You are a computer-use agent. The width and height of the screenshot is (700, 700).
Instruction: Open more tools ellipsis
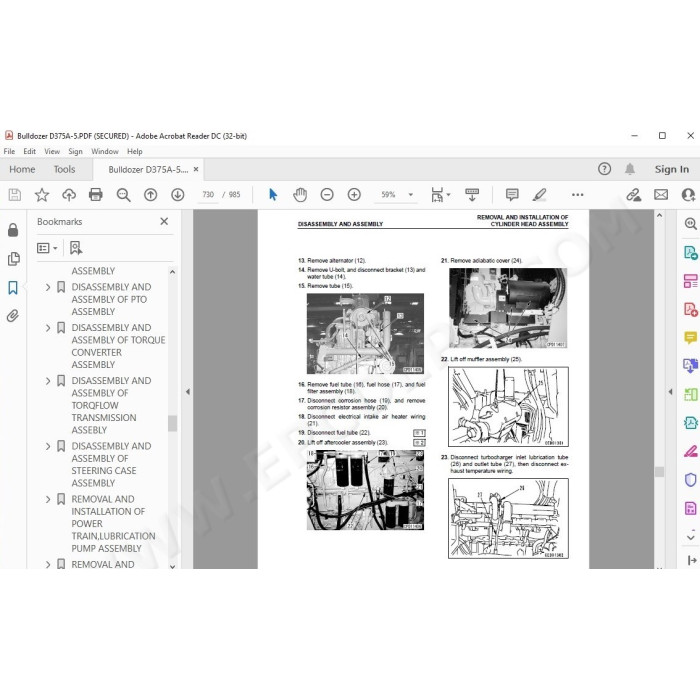tap(577, 195)
